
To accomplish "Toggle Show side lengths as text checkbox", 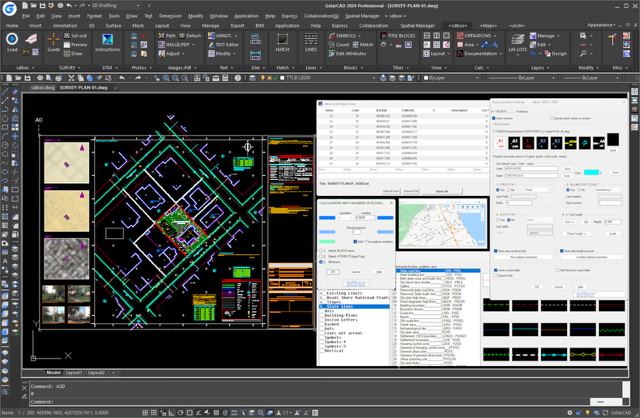I will (x=562, y=251).
